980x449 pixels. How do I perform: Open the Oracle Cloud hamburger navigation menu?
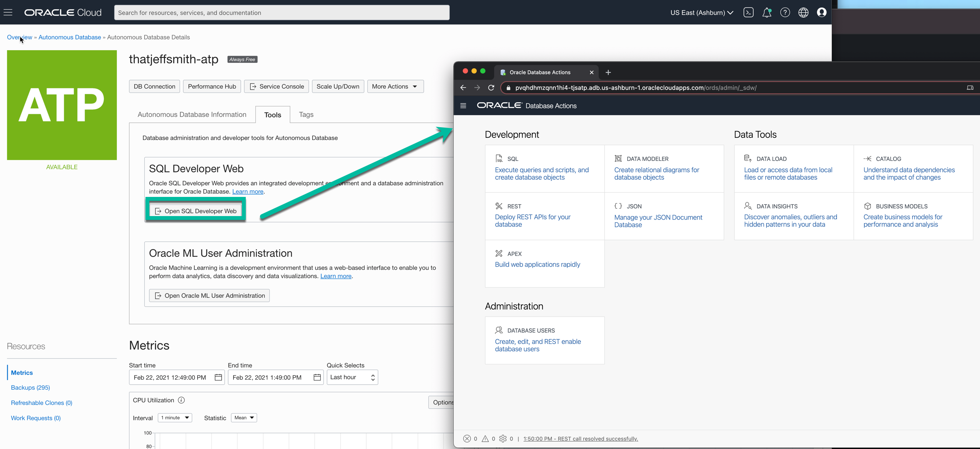[8, 12]
